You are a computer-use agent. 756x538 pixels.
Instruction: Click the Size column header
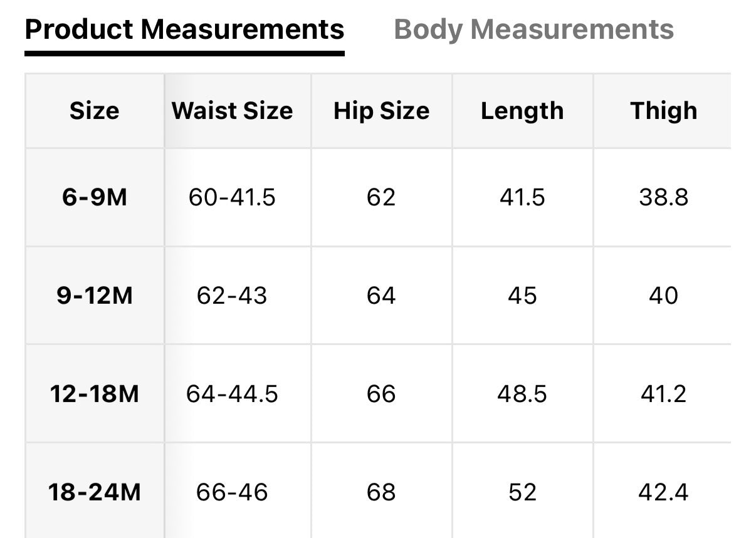pyautogui.click(x=94, y=111)
